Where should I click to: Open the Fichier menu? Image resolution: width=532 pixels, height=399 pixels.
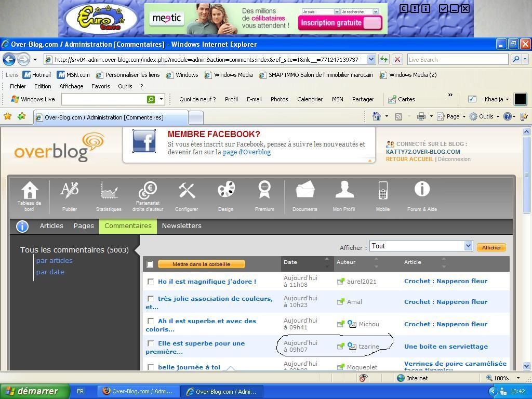point(18,86)
